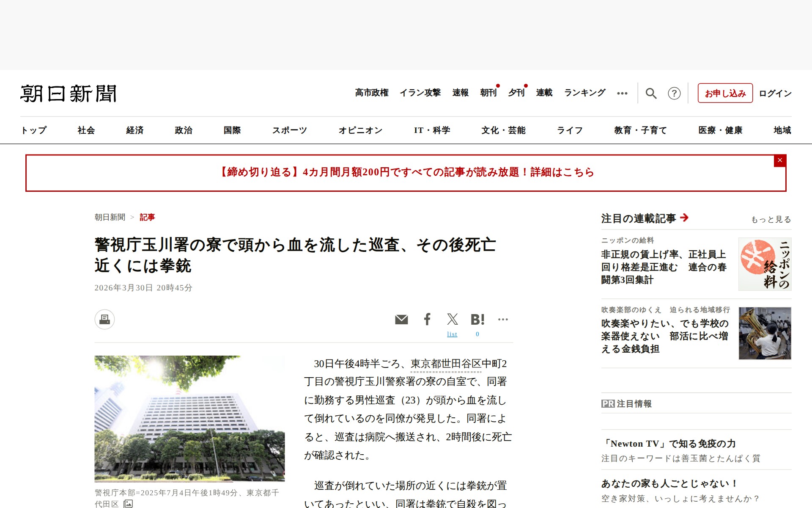Click the お申し込み subscribe button
812x508 pixels.
725,93
